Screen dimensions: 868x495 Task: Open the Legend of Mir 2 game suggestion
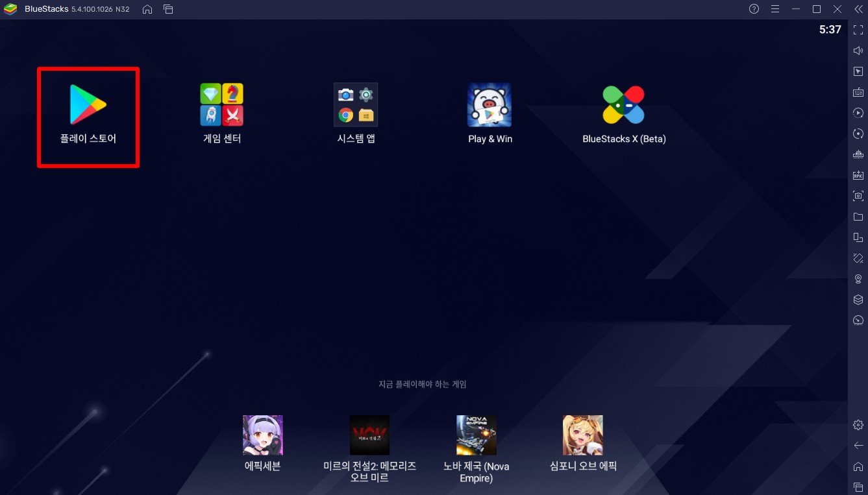(369, 435)
